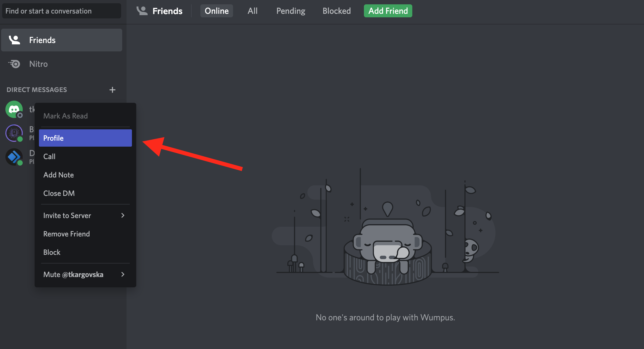Click Close DM option
644x349 pixels.
[59, 193]
